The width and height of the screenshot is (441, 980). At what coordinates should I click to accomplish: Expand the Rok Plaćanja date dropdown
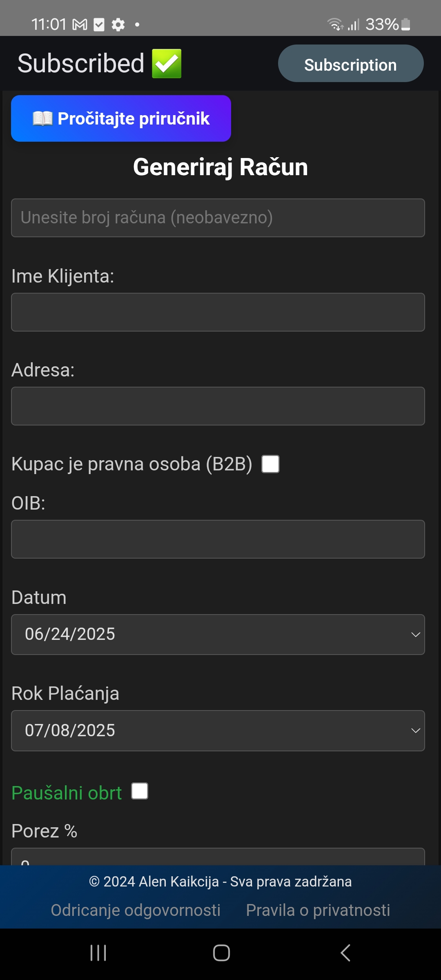tap(218, 731)
